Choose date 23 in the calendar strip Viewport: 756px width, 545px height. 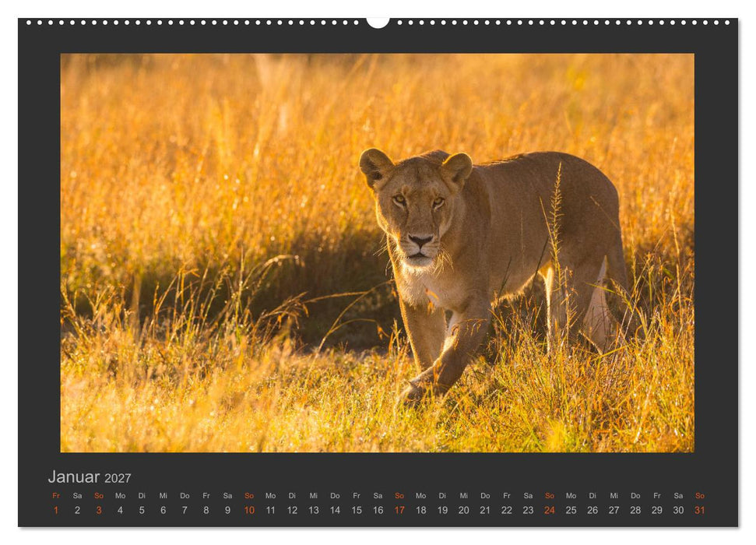click(528, 510)
